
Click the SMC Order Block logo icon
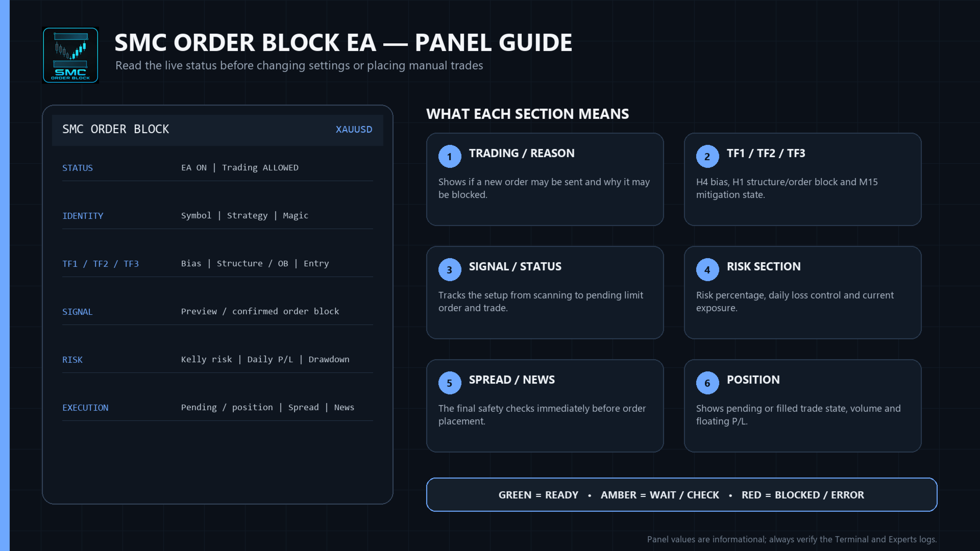tap(70, 55)
